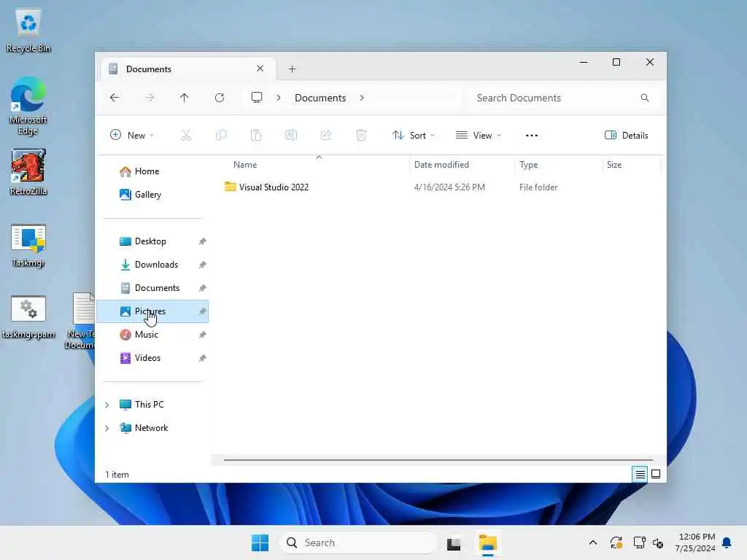747x560 pixels.
Task: Open the See more three-dots menu
Action: coord(532,135)
